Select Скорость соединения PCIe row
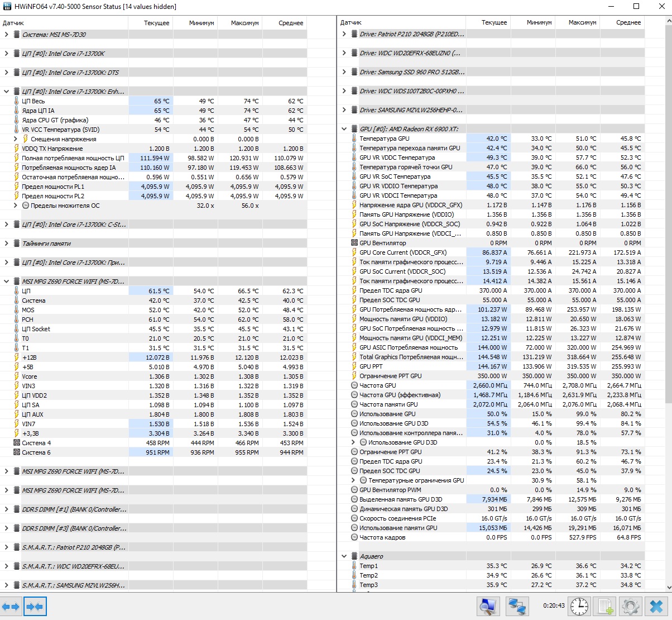The height and width of the screenshot is (620, 672). click(491, 518)
